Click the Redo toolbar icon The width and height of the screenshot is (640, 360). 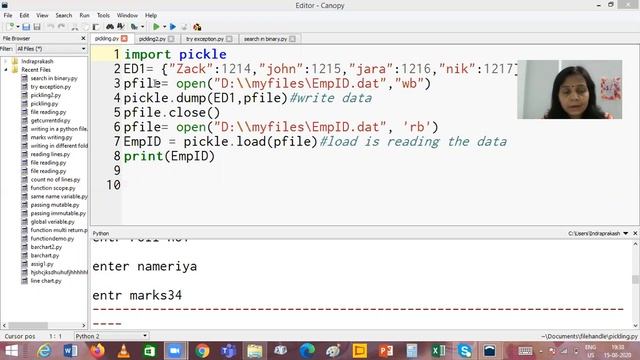click(61, 27)
